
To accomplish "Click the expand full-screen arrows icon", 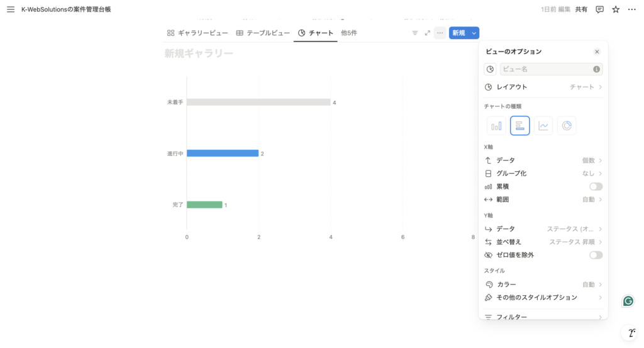I will (x=428, y=33).
